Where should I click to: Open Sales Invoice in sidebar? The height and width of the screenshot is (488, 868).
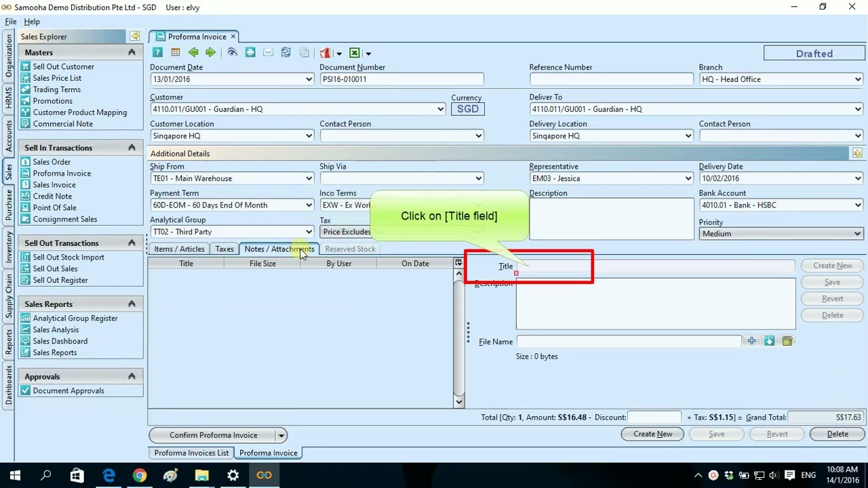point(54,184)
